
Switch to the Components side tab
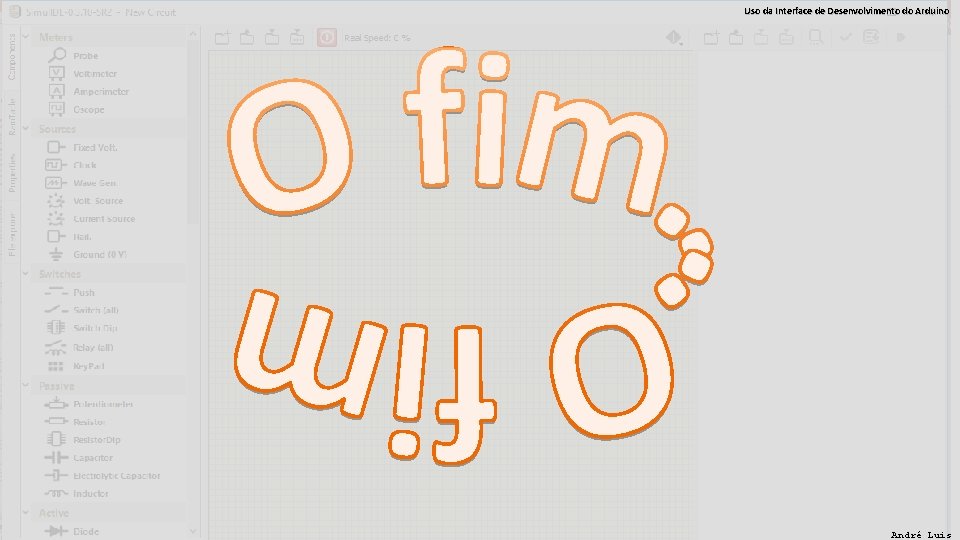point(11,58)
